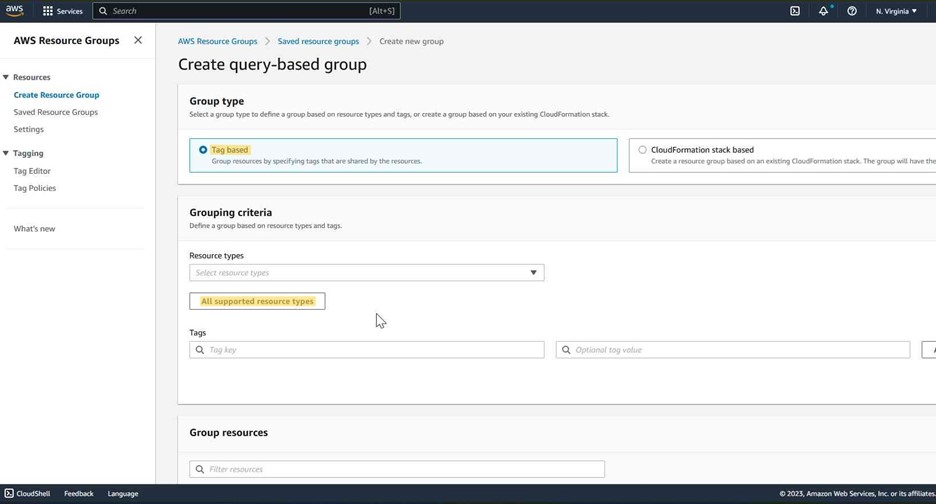
Task: Click the Grouping criteria heading
Action: (x=230, y=212)
